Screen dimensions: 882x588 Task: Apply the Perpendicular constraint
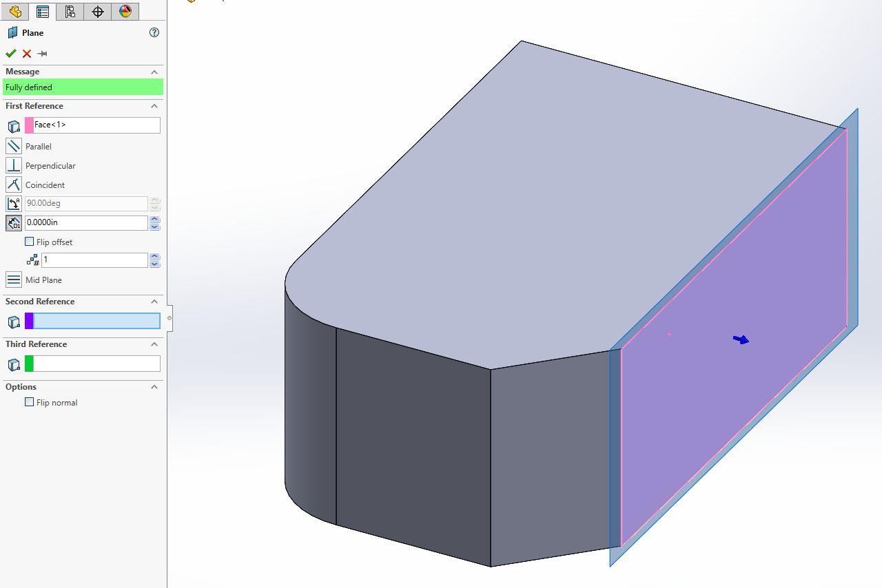tap(13, 165)
